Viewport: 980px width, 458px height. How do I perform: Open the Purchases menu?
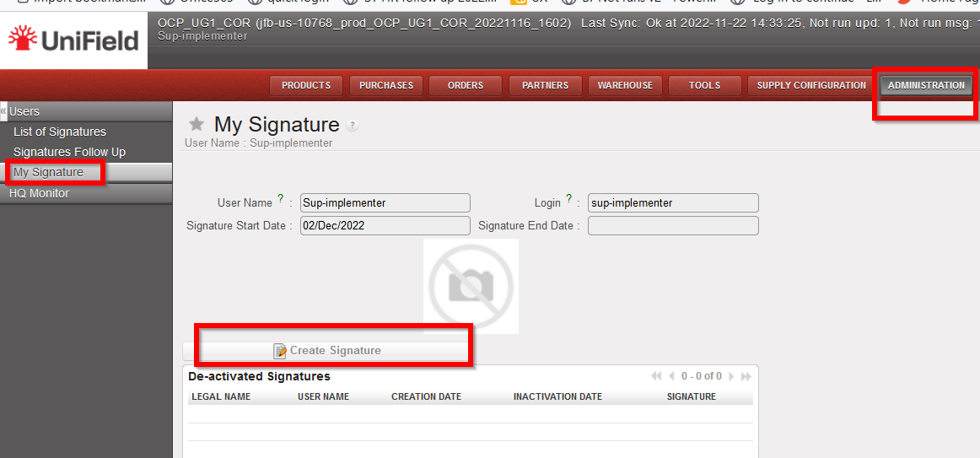point(386,85)
